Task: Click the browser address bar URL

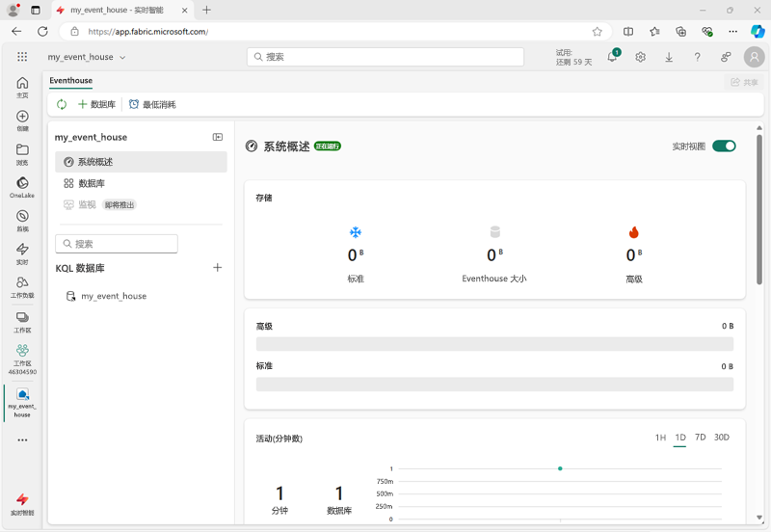Action: (148, 32)
